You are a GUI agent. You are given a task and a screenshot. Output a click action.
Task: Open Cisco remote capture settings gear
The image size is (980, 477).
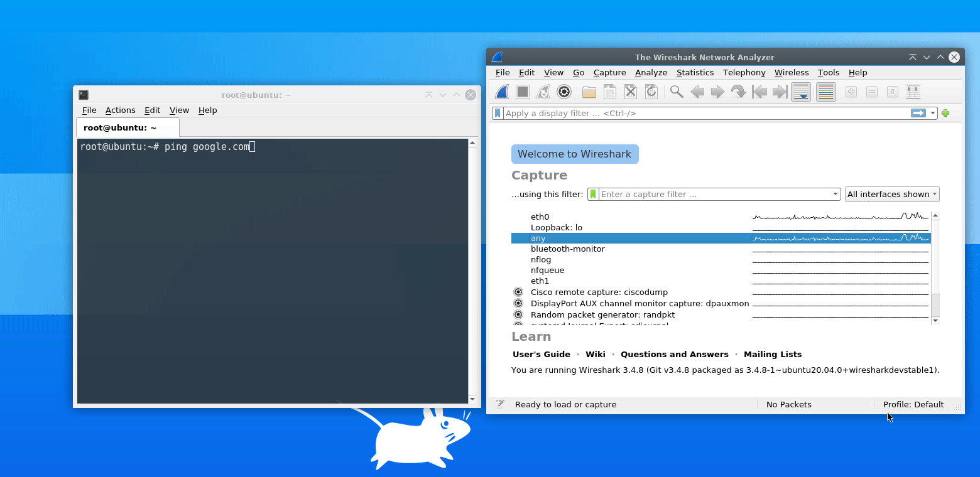click(x=518, y=292)
